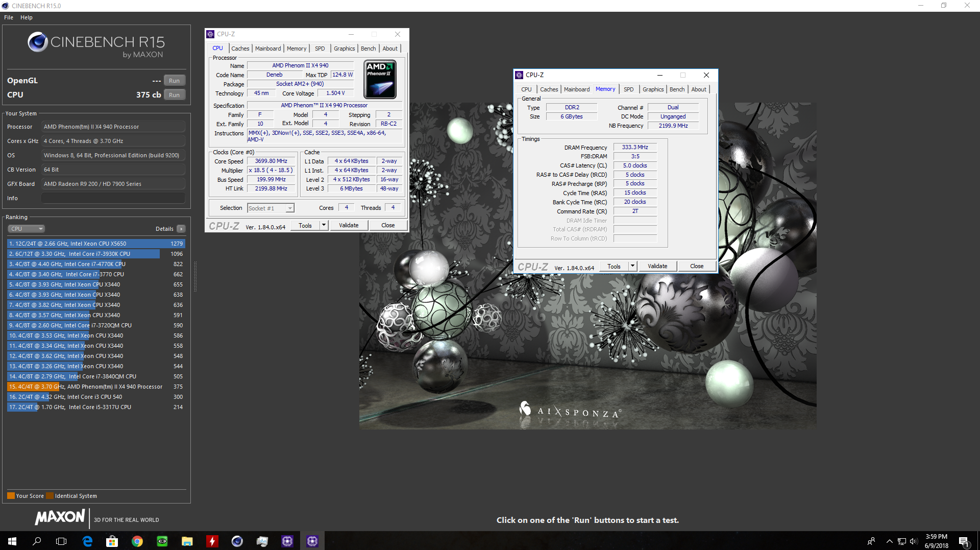980x550 pixels.
Task: Switch to Mainboard tab in Memory CPU-Z window
Action: point(577,89)
